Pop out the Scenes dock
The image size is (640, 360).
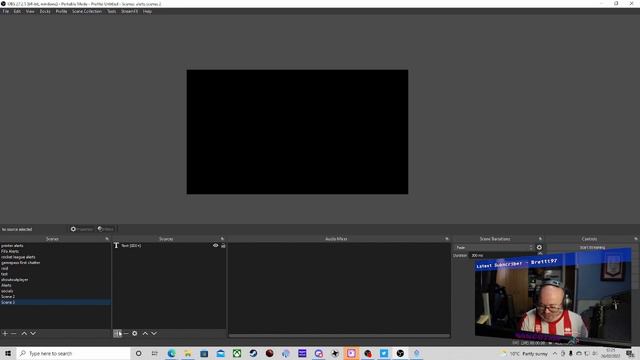tap(107, 239)
